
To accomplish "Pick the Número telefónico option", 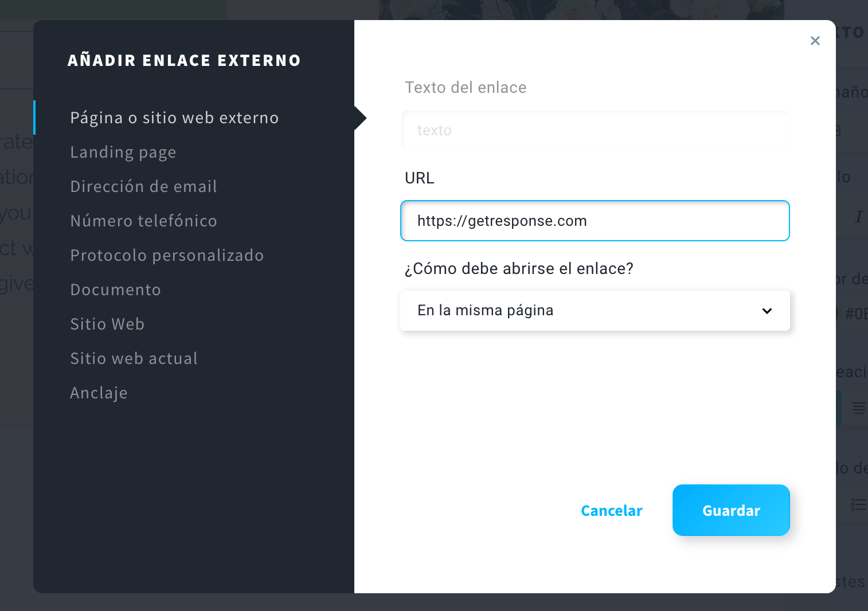I will pos(143,221).
